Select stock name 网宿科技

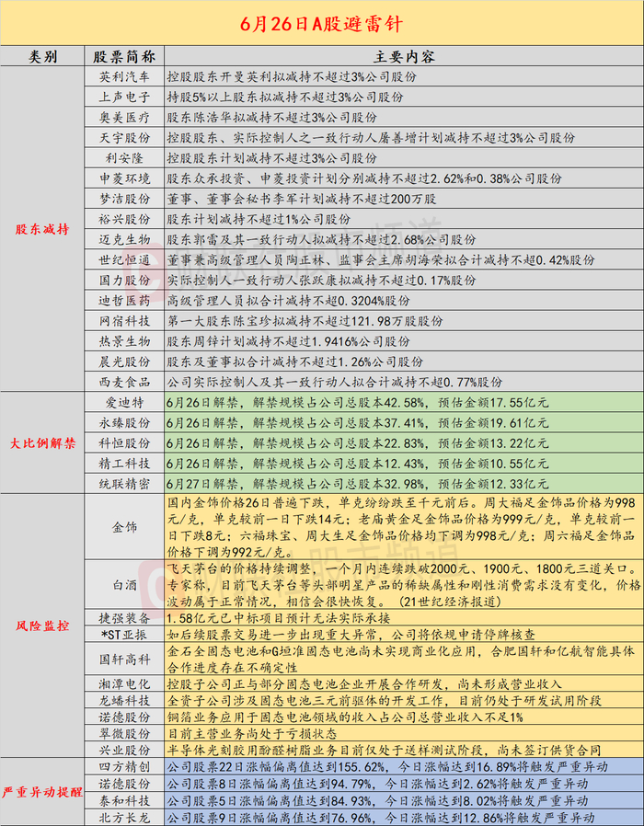click(124, 321)
